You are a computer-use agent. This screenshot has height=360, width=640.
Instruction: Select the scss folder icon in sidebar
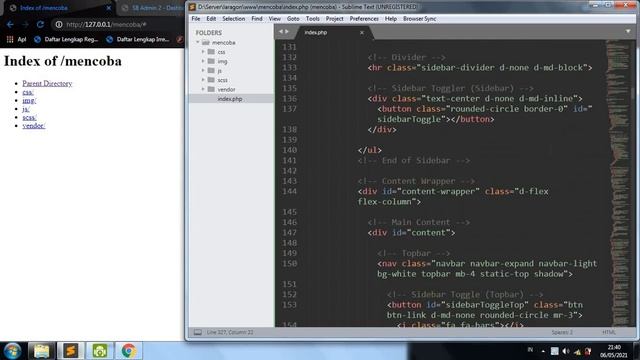pos(211,80)
